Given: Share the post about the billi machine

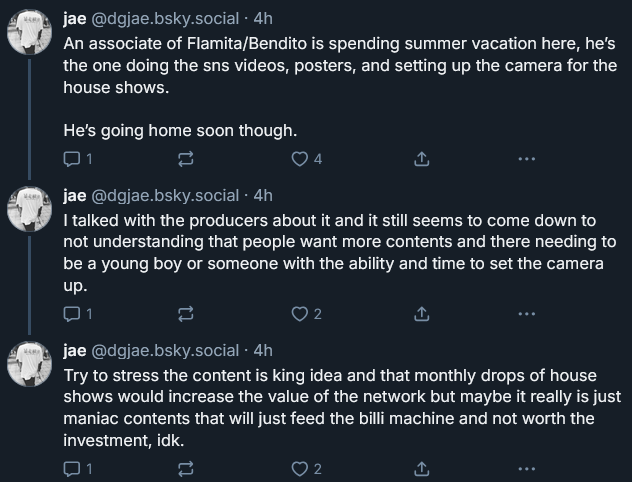Looking at the screenshot, I should (421, 469).
